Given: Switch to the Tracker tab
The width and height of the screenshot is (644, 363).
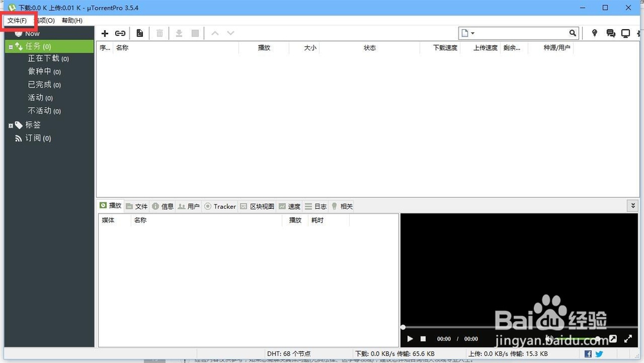Looking at the screenshot, I should (x=220, y=206).
